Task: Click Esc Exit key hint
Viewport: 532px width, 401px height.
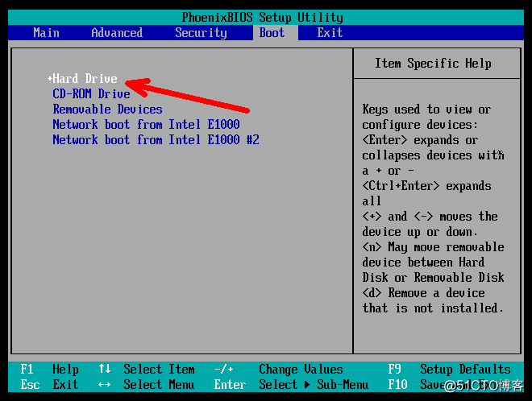Action: [x=49, y=384]
